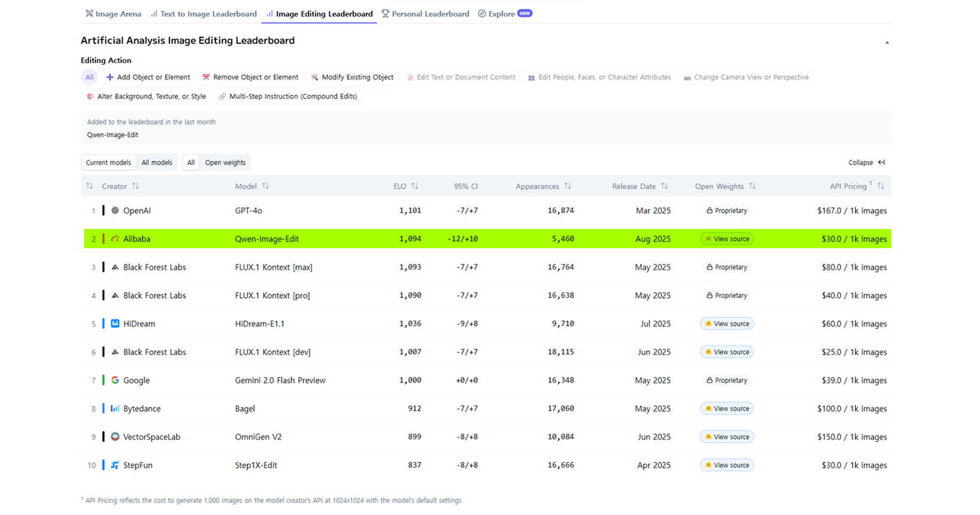Open the Explore tab

click(496, 14)
